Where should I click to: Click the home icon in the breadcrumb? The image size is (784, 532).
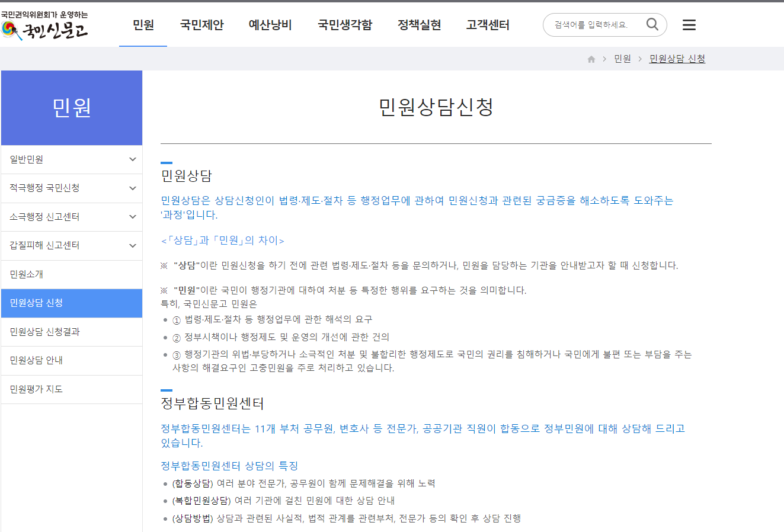pyautogui.click(x=591, y=59)
